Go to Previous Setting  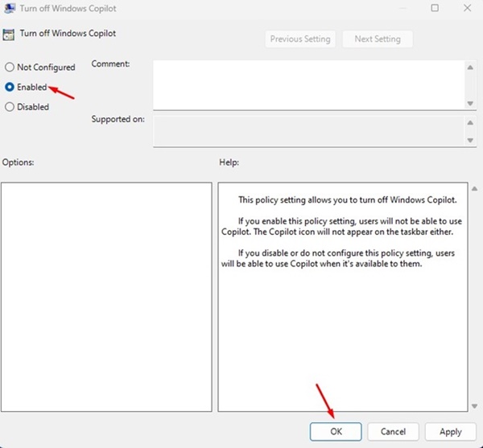[x=300, y=39]
